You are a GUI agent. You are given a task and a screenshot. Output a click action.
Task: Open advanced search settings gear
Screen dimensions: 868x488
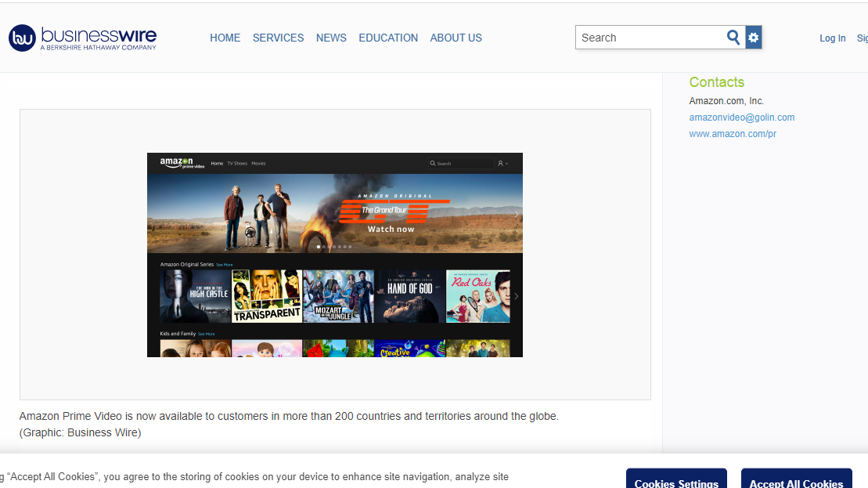click(753, 38)
